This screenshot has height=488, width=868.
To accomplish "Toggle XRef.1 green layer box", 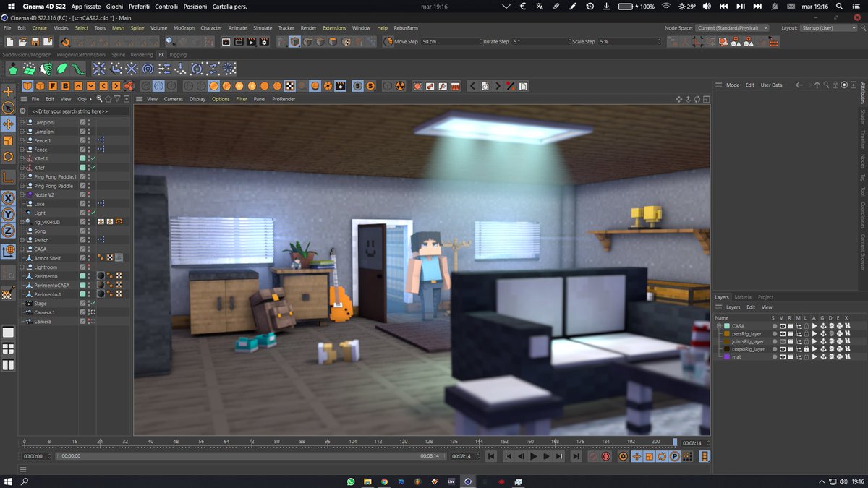I will pos(83,158).
